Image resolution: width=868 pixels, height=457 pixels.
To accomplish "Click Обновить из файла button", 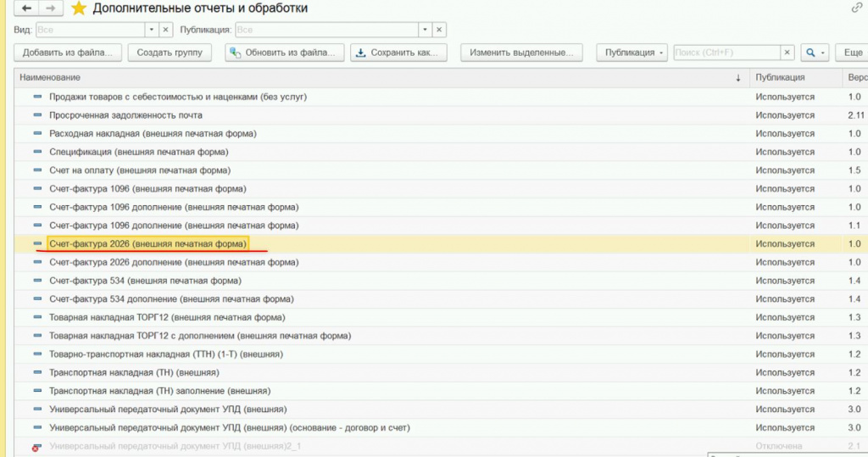I will pos(285,53).
